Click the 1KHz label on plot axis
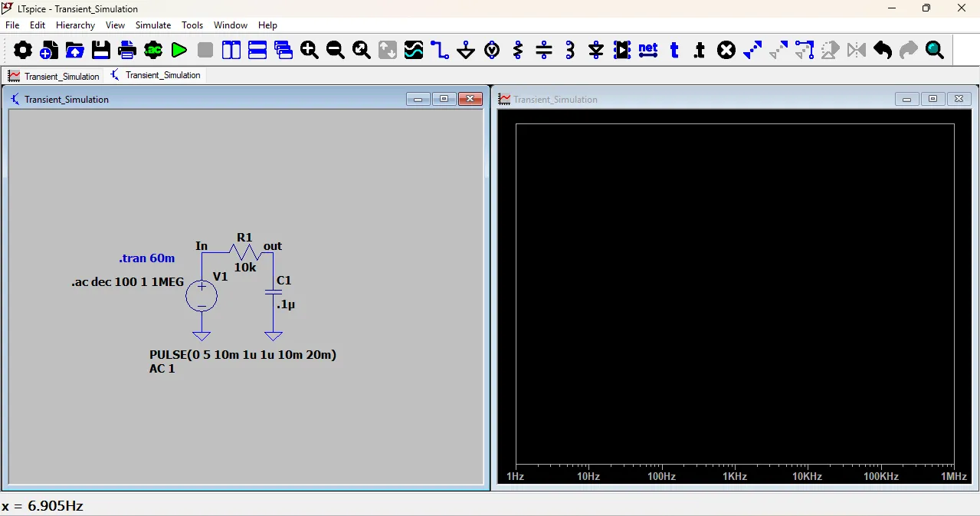 (735, 476)
